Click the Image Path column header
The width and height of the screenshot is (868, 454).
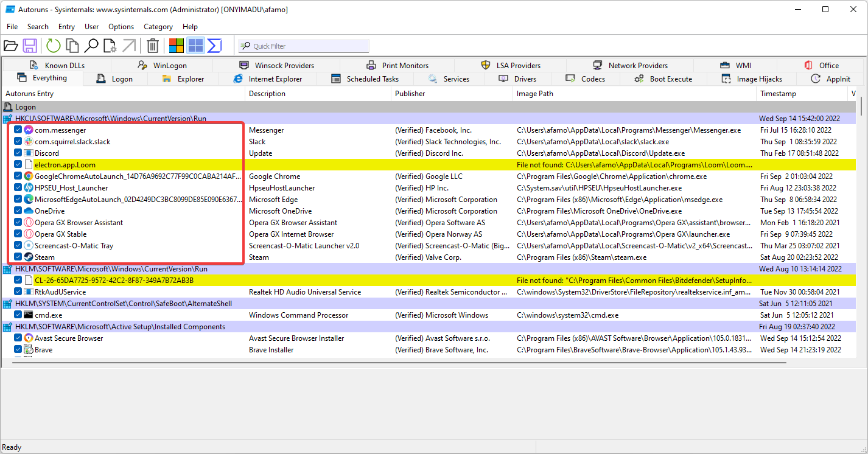[x=634, y=94]
